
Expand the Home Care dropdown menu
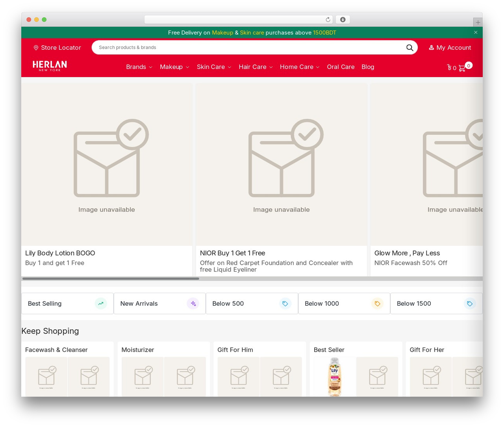pos(300,67)
